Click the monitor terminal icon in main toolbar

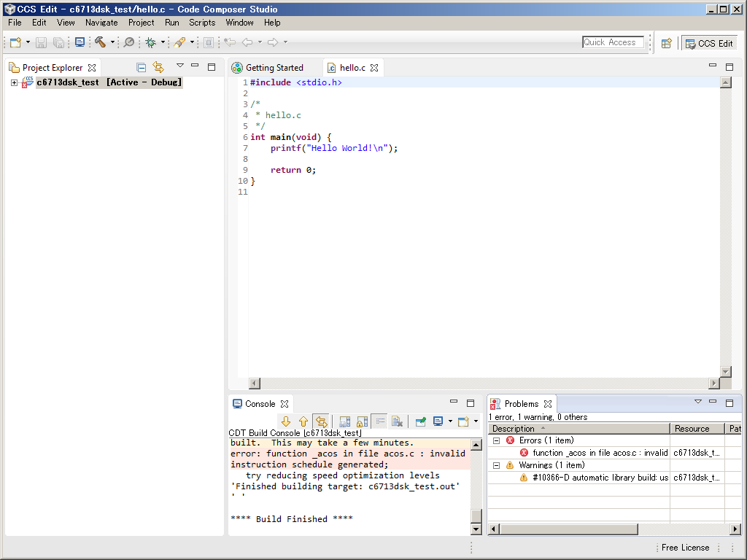(x=80, y=42)
